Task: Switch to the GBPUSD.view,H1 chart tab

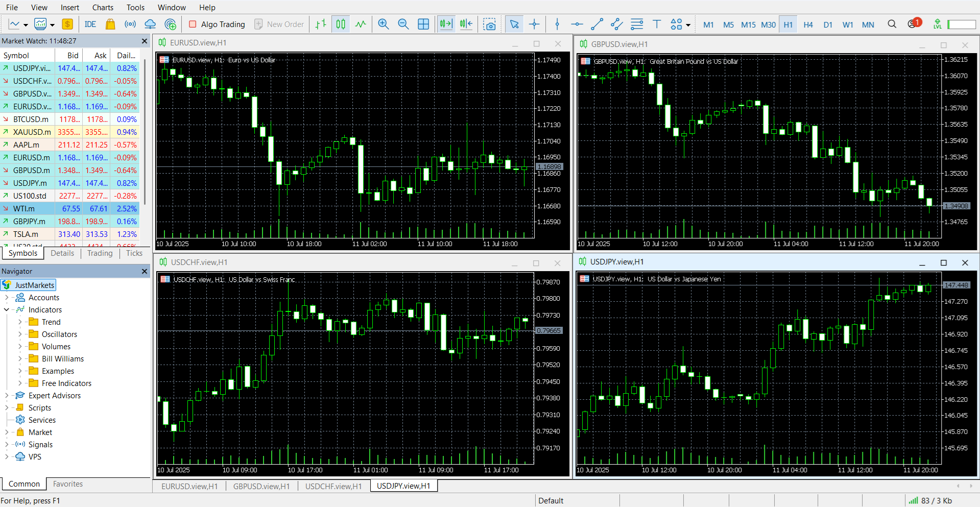Action: coord(261,486)
